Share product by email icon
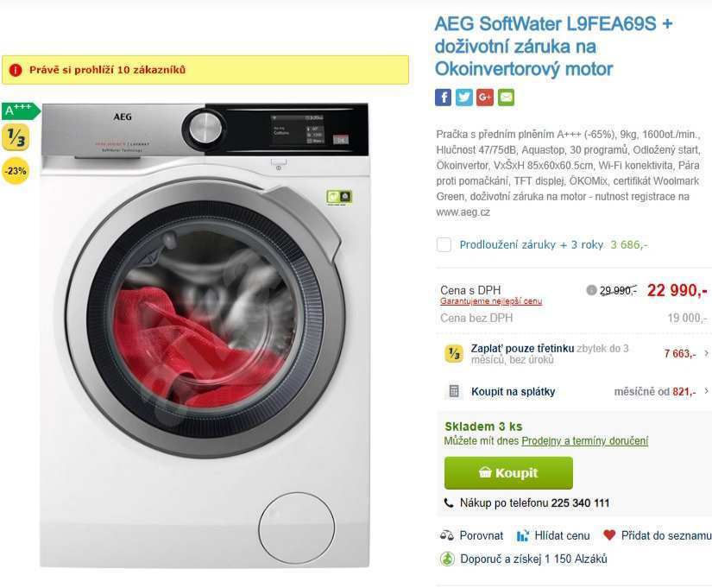 pyautogui.click(x=506, y=98)
